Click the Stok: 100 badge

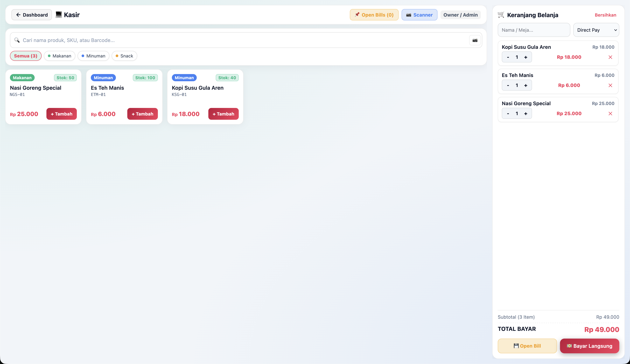pyautogui.click(x=145, y=78)
